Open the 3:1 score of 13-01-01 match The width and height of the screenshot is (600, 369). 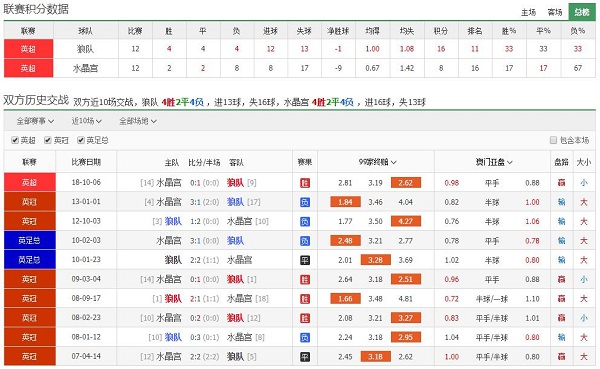pyautogui.click(x=195, y=202)
